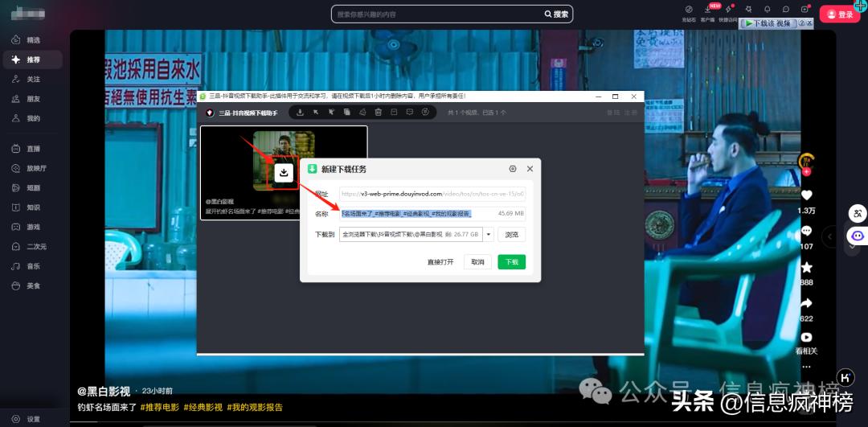Open notifications bell icon
The image size is (868, 427).
(768, 10)
